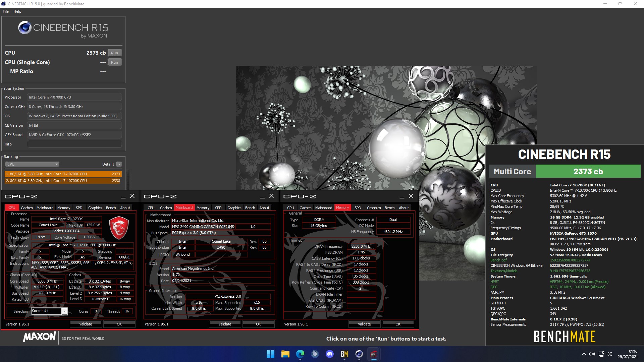
Task: Click OK in the third CPU-Z window
Action: coord(398,324)
